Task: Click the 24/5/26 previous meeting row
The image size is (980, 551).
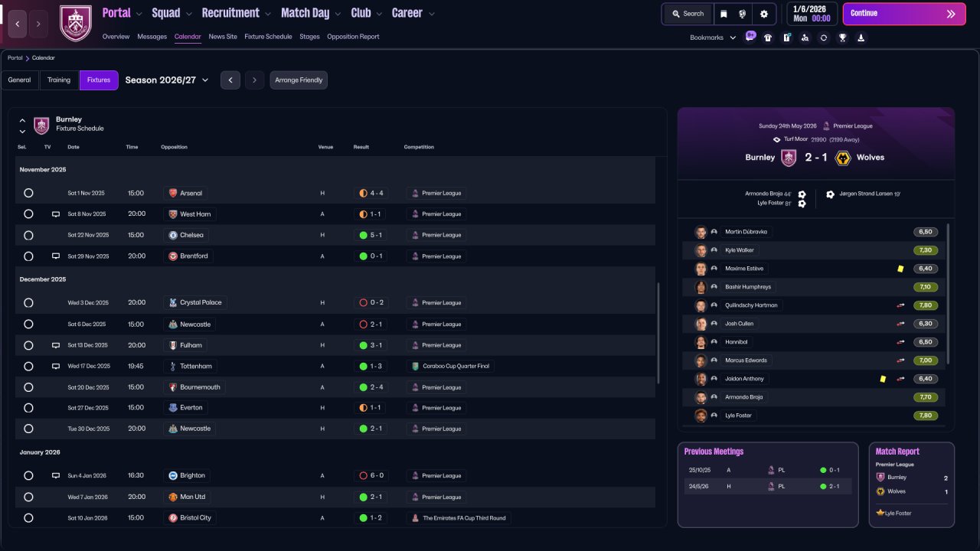Action: pyautogui.click(x=768, y=486)
